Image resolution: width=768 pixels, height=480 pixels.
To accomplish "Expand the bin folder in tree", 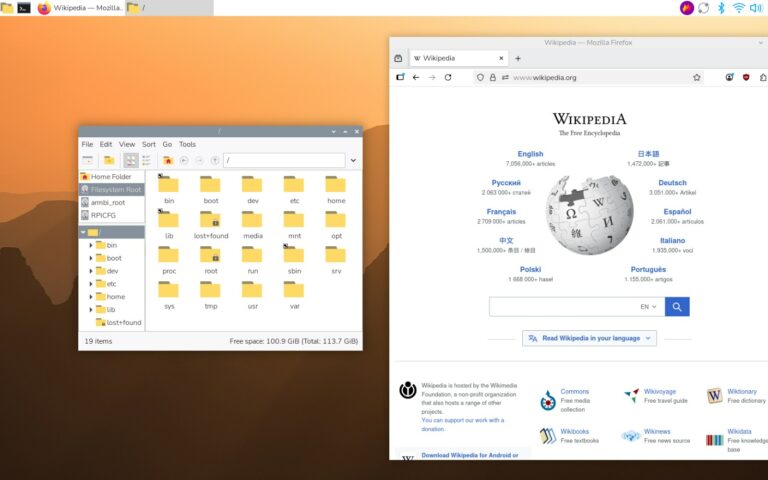I will coord(91,245).
